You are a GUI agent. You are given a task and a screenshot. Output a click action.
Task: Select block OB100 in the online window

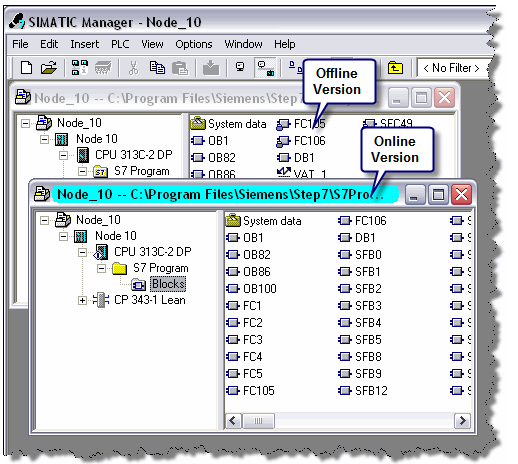pos(252,289)
